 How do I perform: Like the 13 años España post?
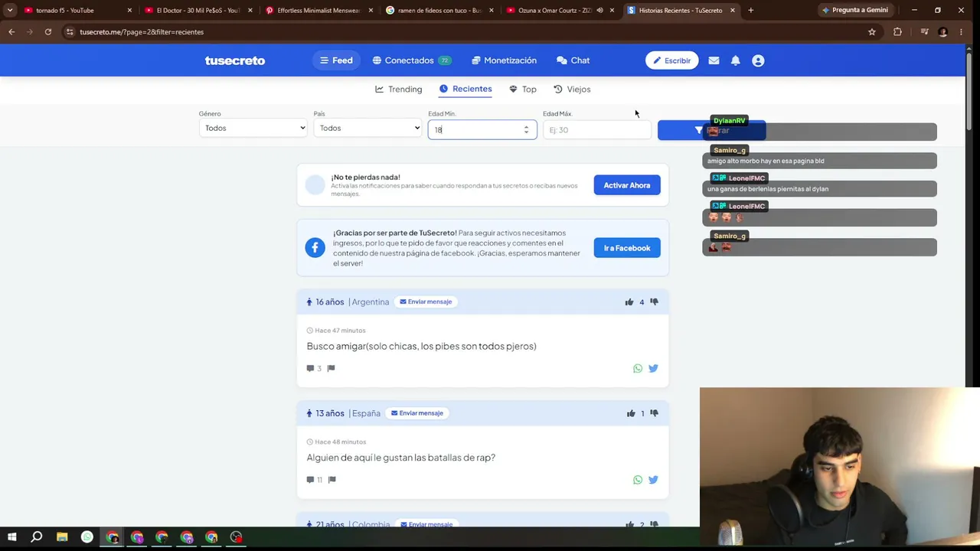pyautogui.click(x=631, y=413)
